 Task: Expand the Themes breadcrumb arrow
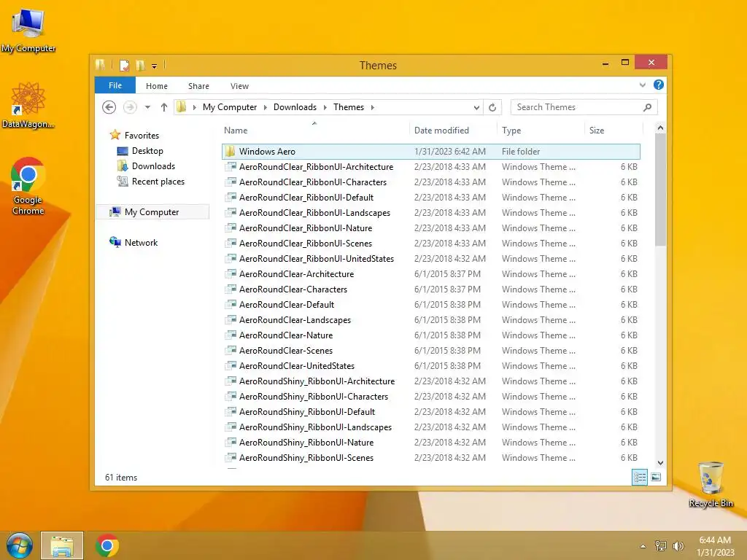click(x=373, y=108)
